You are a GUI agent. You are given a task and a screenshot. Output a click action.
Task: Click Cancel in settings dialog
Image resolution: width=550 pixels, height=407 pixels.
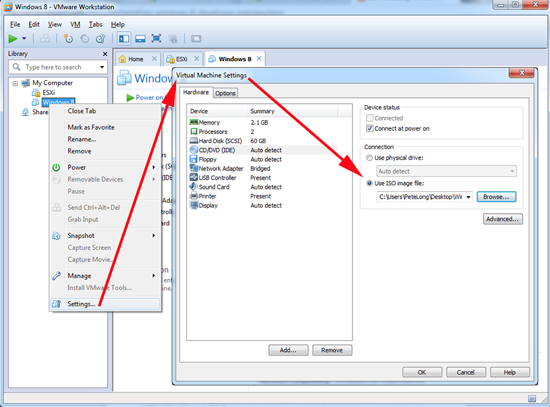(x=466, y=372)
